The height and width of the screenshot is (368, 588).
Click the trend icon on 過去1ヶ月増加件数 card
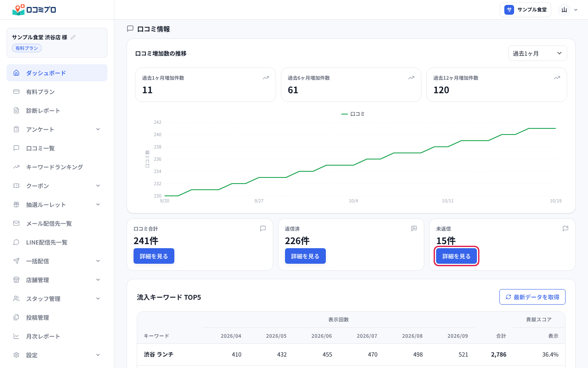266,78
